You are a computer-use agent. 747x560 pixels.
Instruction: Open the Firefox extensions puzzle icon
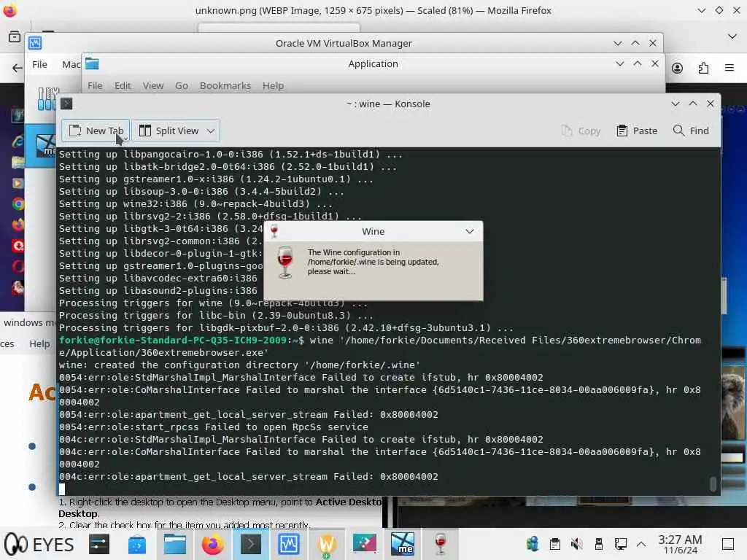click(x=703, y=68)
